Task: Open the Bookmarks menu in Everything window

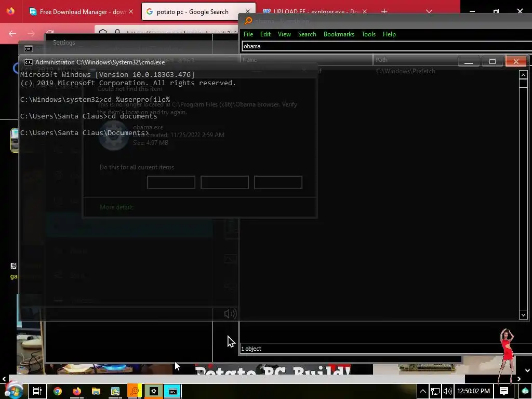Action: pos(339,34)
